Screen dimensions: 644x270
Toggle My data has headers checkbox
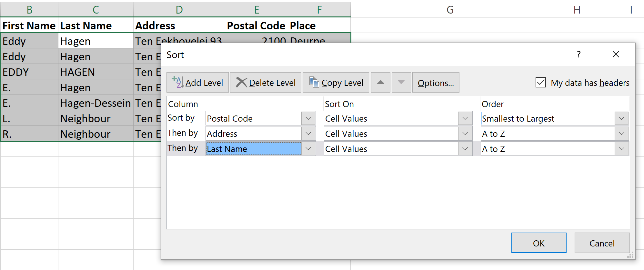pyautogui.click(x=541, y=83)
